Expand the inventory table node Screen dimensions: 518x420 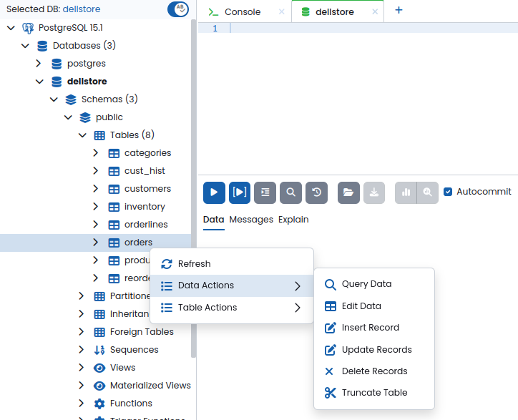click(95, 206)
